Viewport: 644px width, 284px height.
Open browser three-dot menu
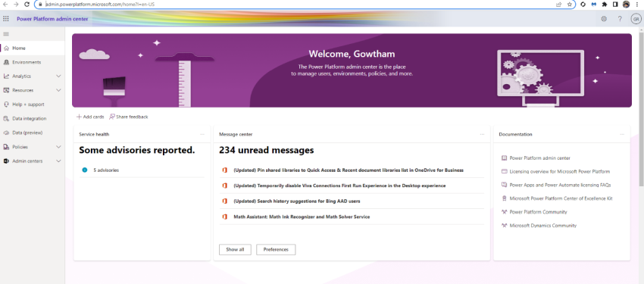[x=638, y=4]
